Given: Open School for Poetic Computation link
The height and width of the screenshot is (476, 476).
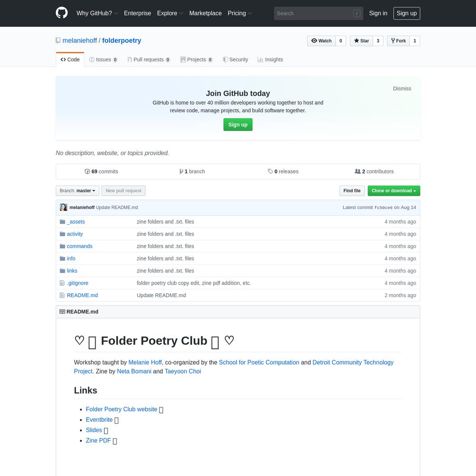Looking at the screenshot, I should tap(259, 362).
